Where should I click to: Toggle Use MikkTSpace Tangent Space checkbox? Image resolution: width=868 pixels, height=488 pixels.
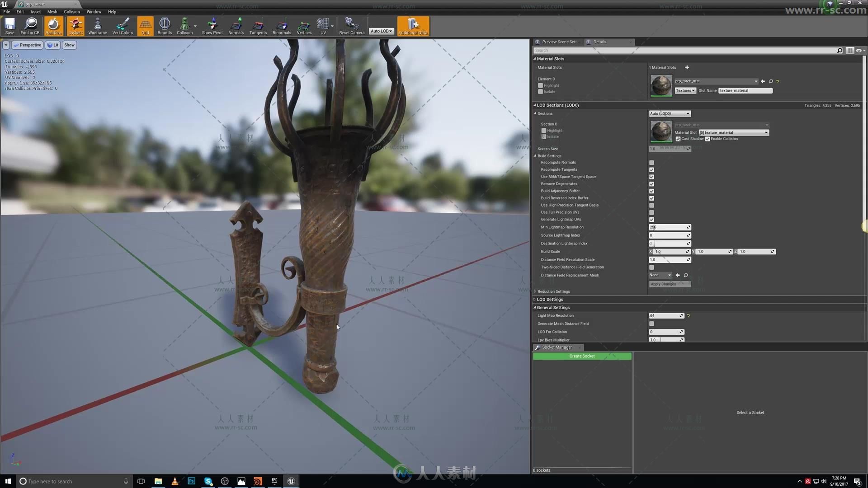click(651, 176)
